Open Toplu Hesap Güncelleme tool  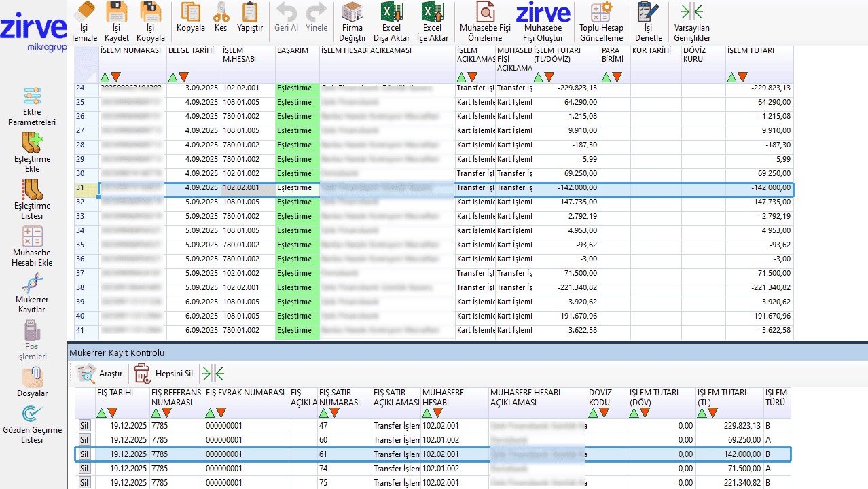coord(600,12)
